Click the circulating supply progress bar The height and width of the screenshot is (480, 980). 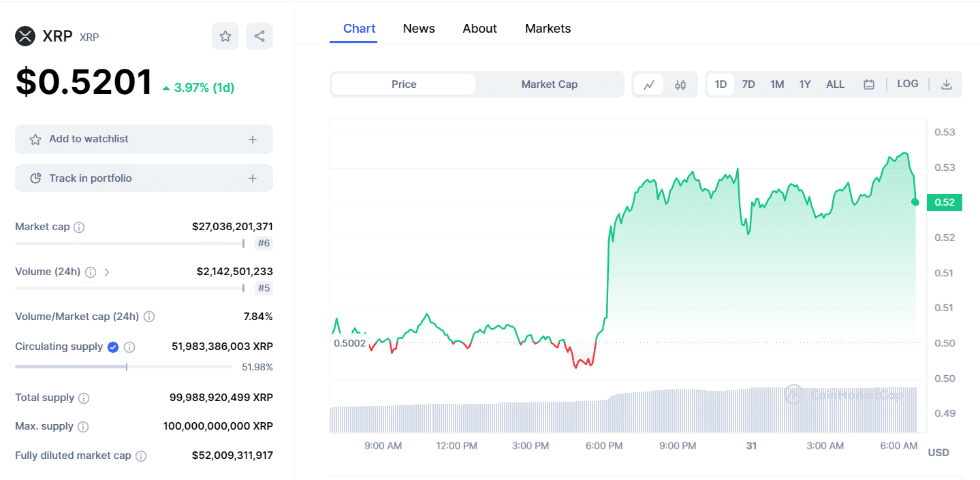[123, 366]
